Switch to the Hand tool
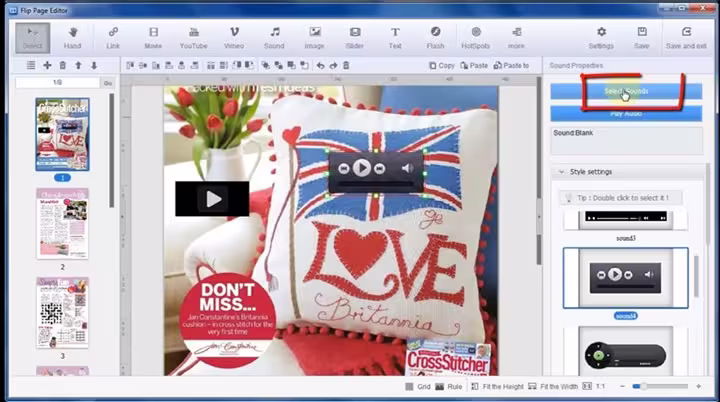 73,38
